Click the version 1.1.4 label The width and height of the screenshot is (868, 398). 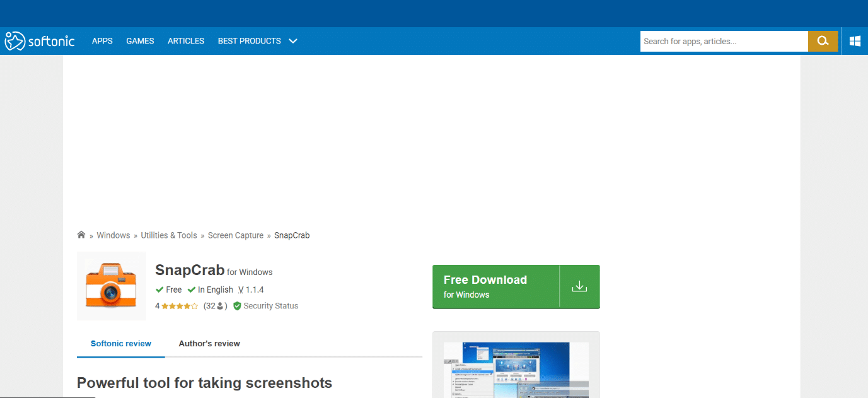point(251,290)
